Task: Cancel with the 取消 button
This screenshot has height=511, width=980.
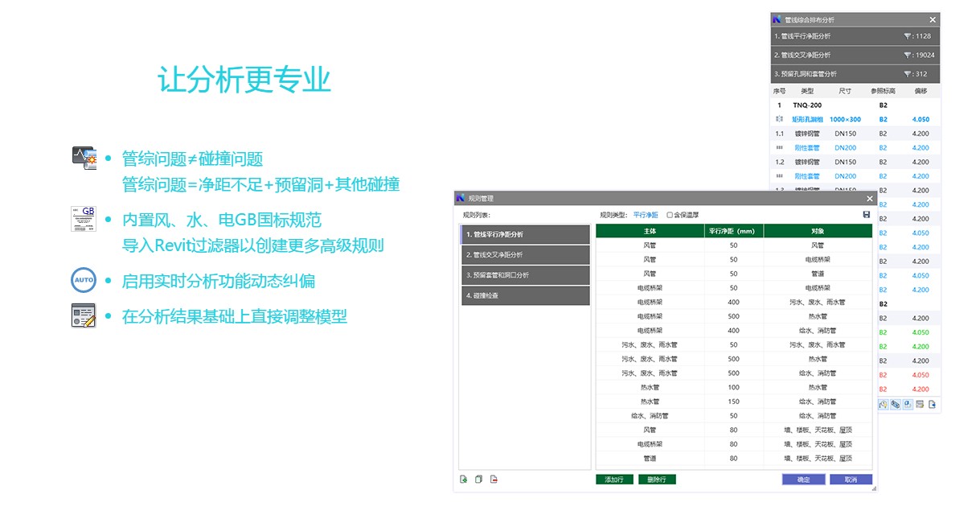Action: click(x=850, y=480)
